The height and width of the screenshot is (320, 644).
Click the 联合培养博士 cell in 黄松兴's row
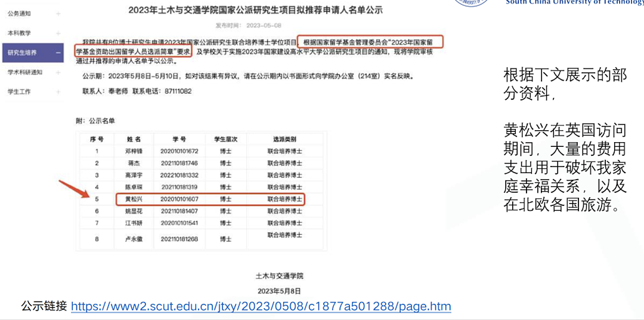coord(284,199)
